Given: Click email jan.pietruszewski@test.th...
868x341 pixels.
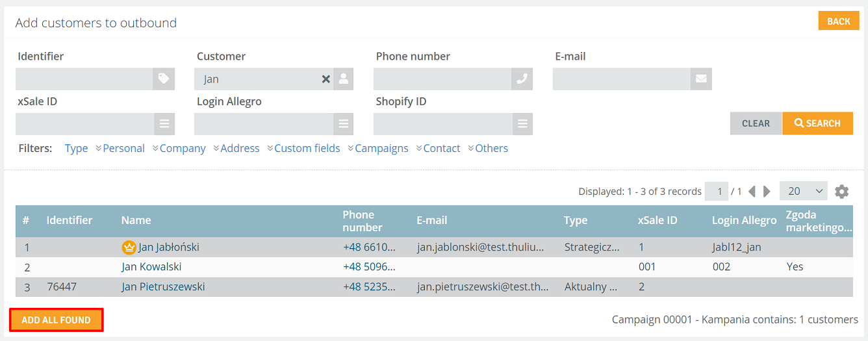Looking at the screenshot, I should [x=482, y=286].
